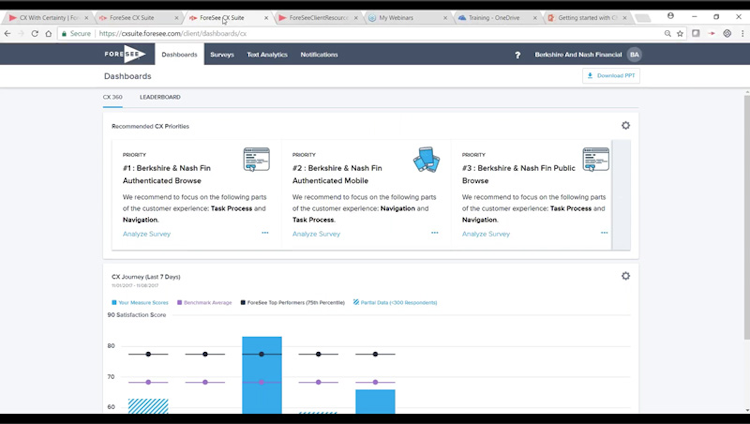750x424 pixels.
Task: Open more options for priority #1 card
Action: click(265, 233)
